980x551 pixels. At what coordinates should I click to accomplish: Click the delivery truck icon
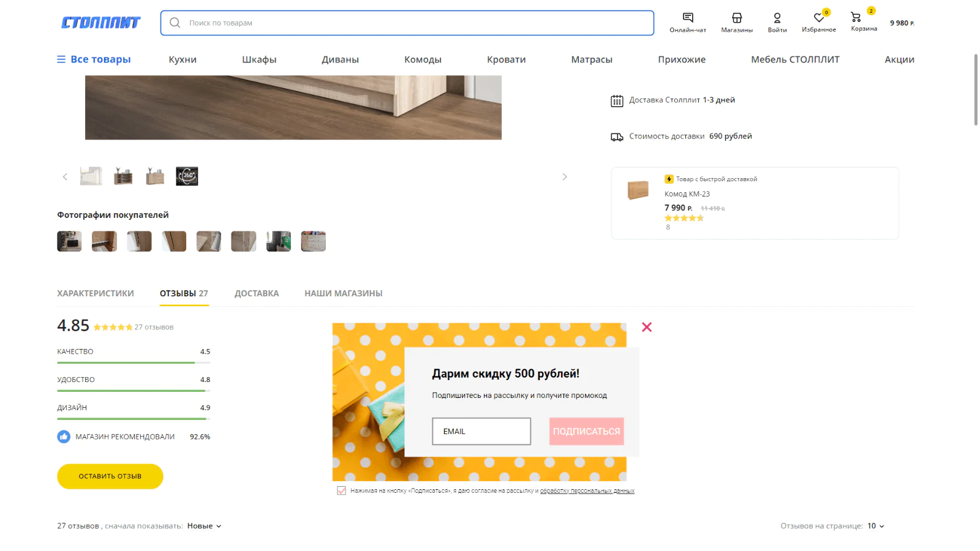click(617, 137)
